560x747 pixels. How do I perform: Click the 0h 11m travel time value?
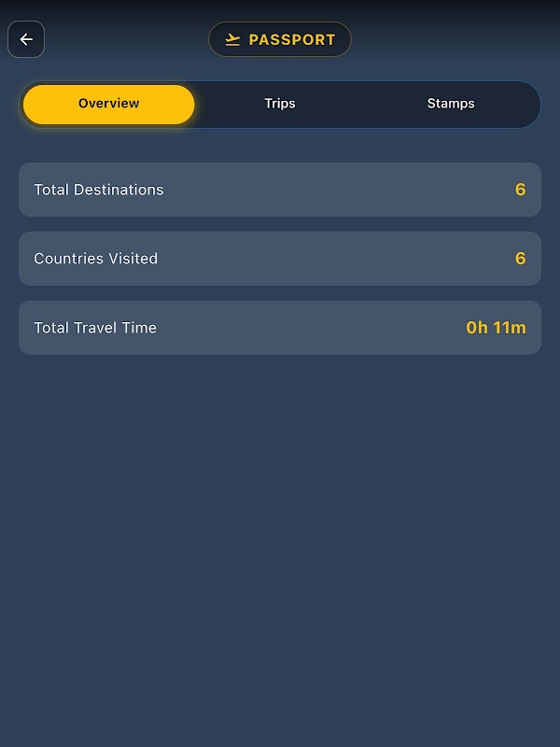point(496,328)
